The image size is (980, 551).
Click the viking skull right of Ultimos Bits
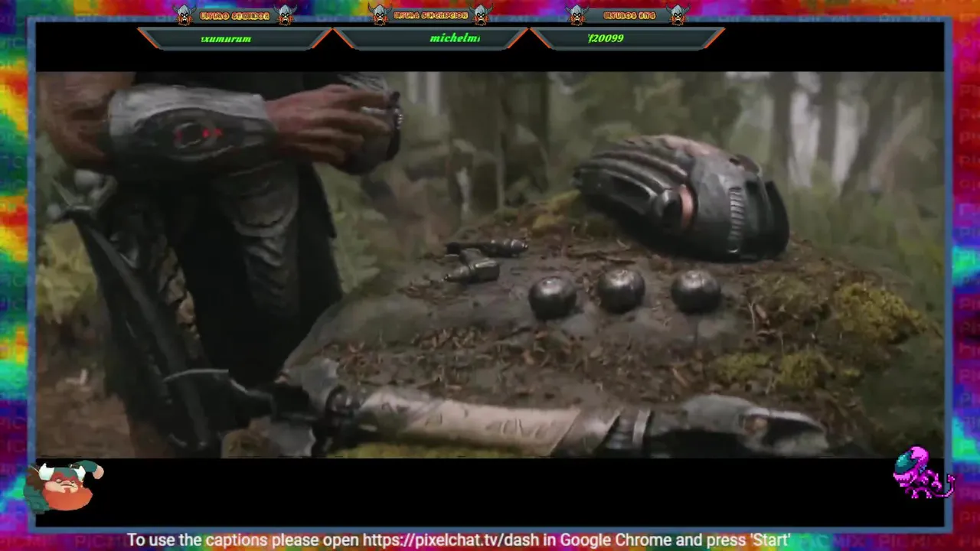[678, 14]
